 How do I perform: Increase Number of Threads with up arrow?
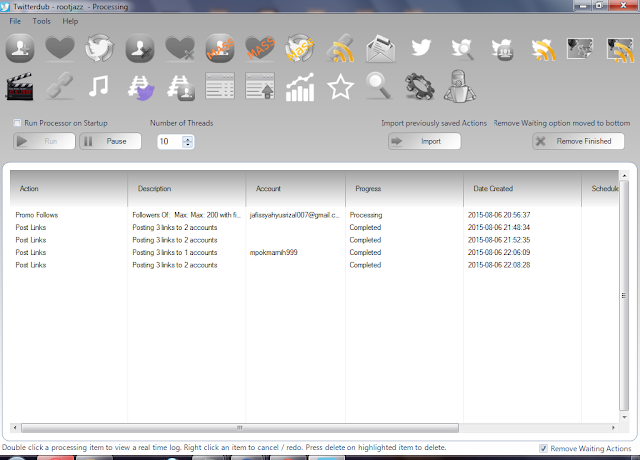coord(188,139)
